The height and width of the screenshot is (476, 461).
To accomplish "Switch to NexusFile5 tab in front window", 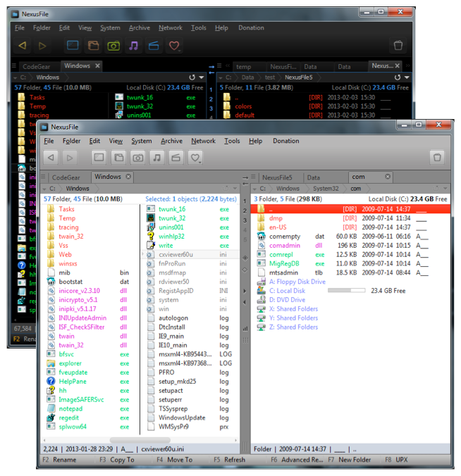I will click(277, 177).
